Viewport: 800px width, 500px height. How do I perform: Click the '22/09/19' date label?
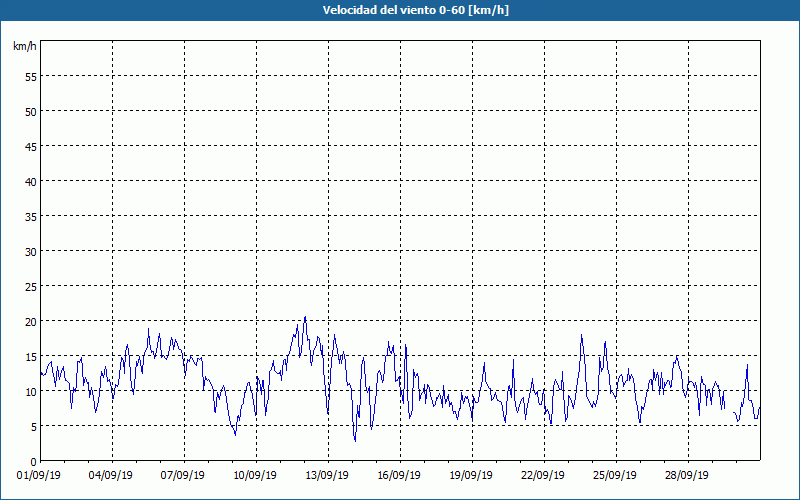pyautogui.click(x=543, y=476)
